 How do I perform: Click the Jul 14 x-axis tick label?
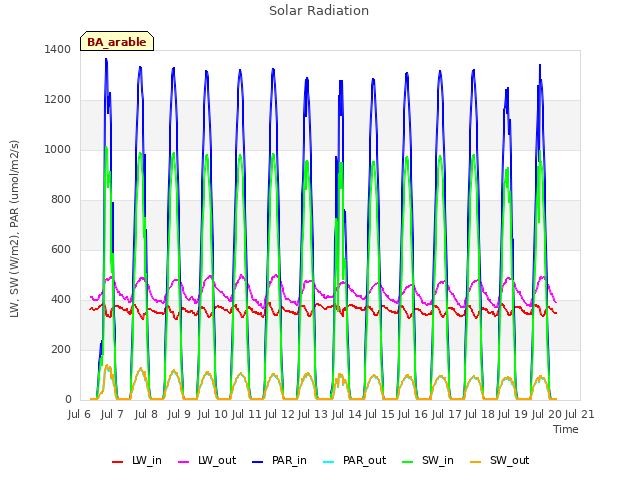click(x=347, y=414)
